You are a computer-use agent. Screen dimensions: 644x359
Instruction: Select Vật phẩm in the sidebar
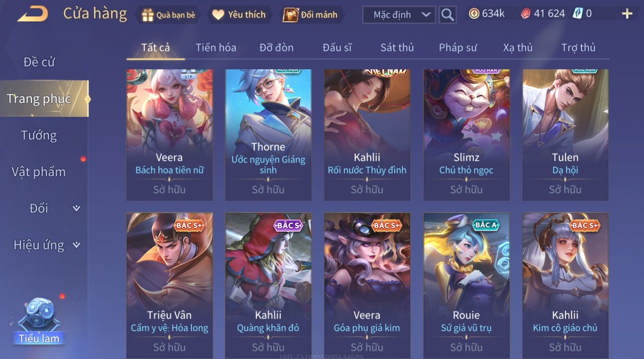[39, 172]
